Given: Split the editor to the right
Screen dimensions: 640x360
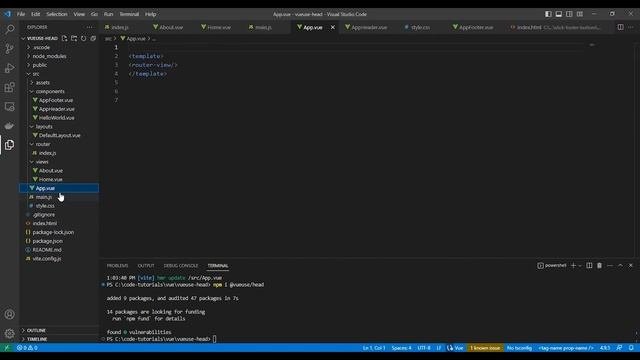Looking at the screenshot, I should point(620,27).
